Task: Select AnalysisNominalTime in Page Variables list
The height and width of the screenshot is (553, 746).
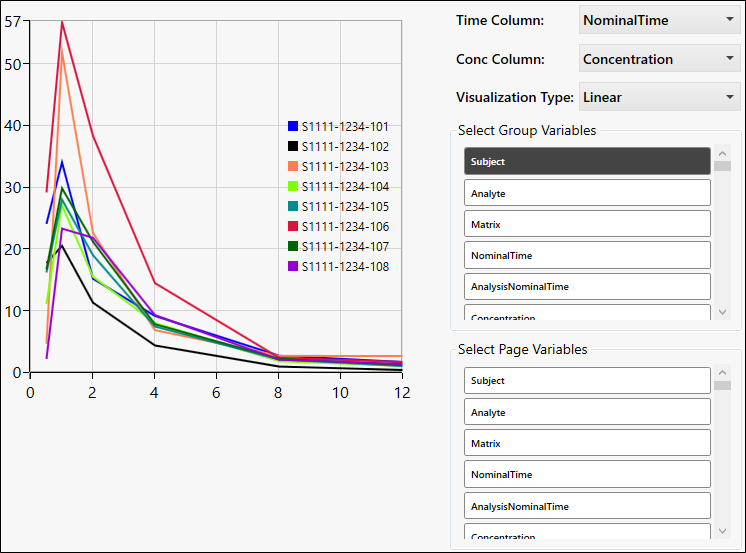Action: [x=587, y=505]
